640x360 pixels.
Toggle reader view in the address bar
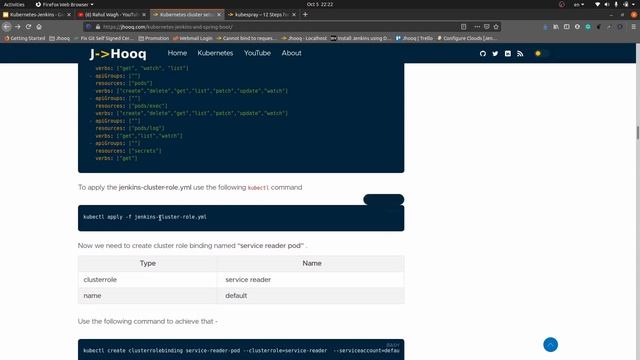pos(464,27)
